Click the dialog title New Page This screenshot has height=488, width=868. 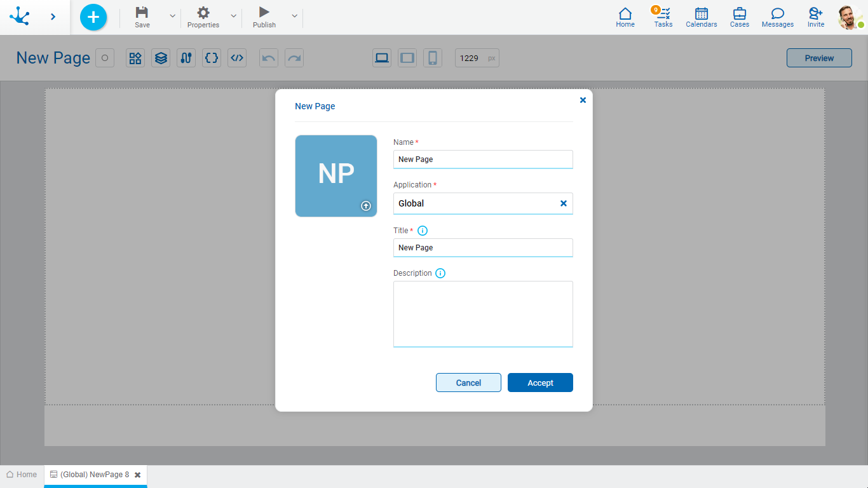315,106
